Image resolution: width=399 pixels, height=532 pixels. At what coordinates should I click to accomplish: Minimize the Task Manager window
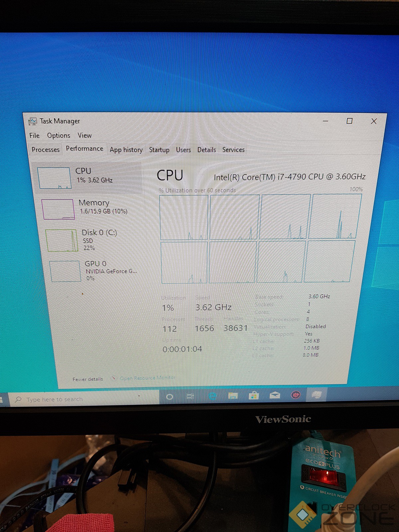point(326,121)
